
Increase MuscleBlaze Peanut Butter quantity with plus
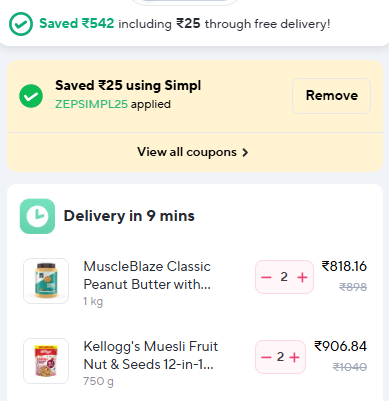302,277
